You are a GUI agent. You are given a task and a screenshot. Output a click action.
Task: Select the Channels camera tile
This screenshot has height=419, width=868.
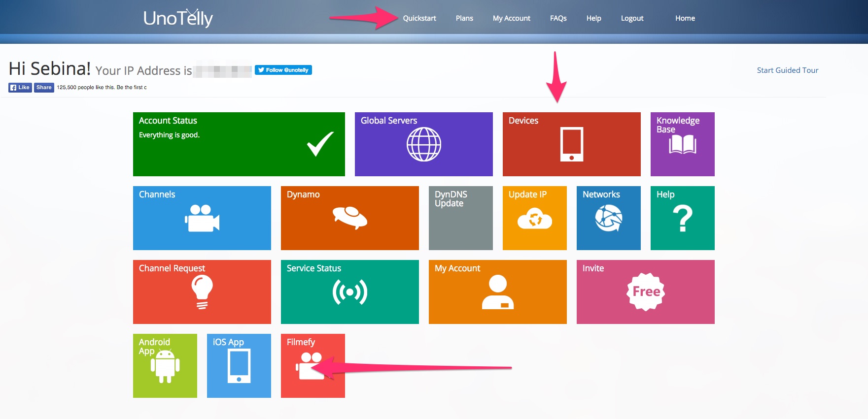202,218
